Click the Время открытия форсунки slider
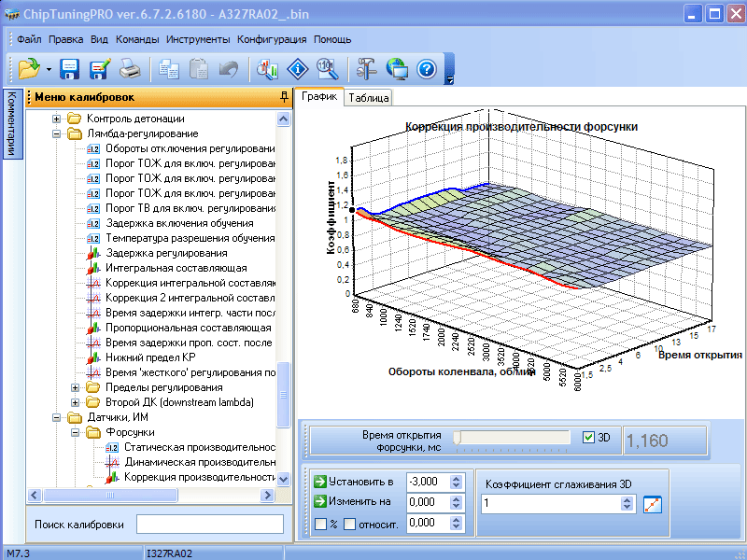 (x=458, y=437)
